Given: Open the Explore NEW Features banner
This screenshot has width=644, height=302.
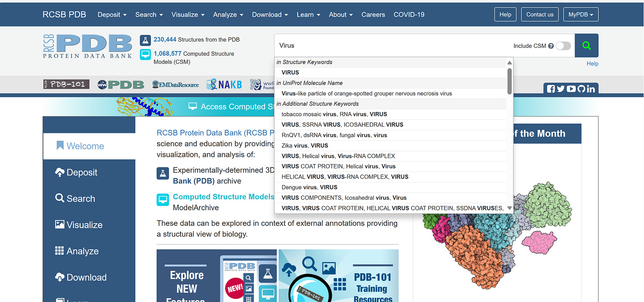Looking at the screenshot, I should (x=217, y=275).
